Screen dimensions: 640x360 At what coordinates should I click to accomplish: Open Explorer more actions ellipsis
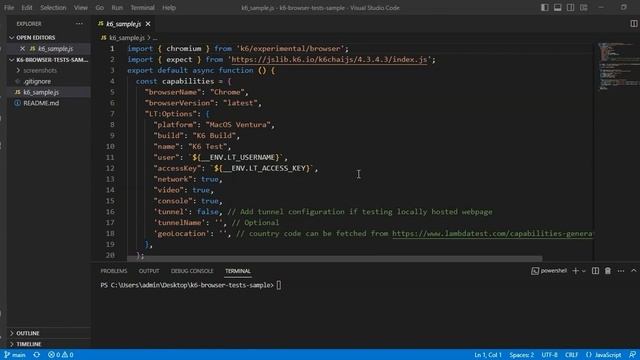click(x=79, y=24)
